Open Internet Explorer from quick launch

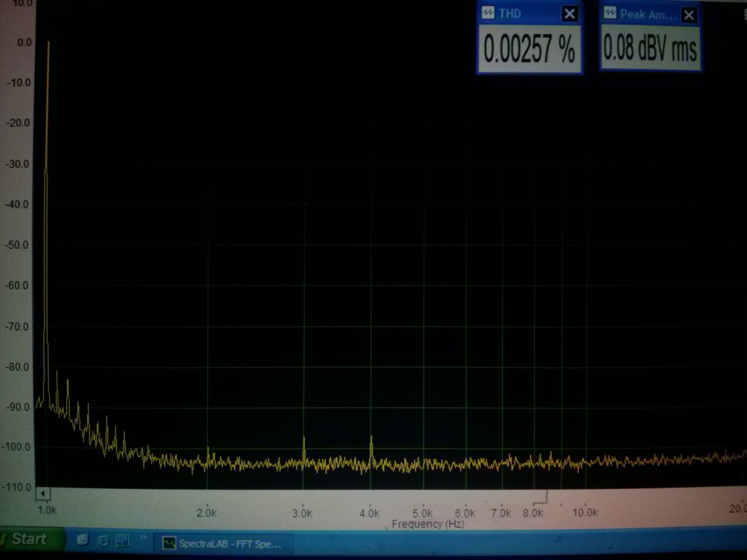(103, 540)
